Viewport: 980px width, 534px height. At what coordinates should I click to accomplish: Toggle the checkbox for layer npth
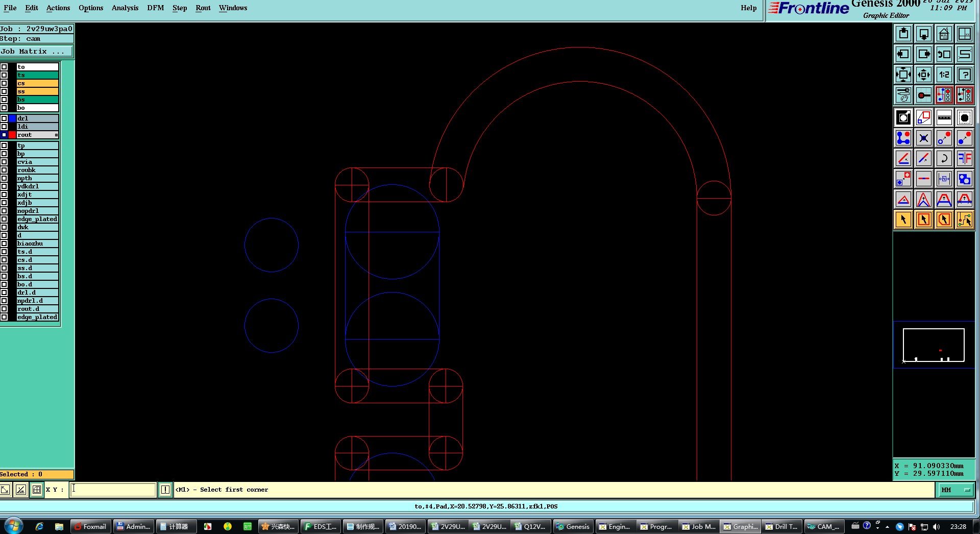[4, 178]
